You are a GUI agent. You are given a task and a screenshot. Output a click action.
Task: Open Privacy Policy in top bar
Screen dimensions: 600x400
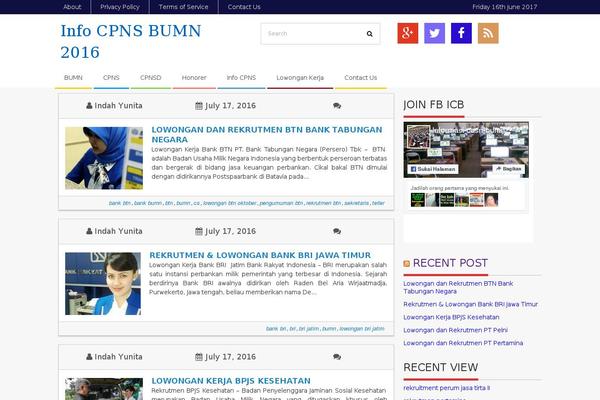click(x=120, y=7)
